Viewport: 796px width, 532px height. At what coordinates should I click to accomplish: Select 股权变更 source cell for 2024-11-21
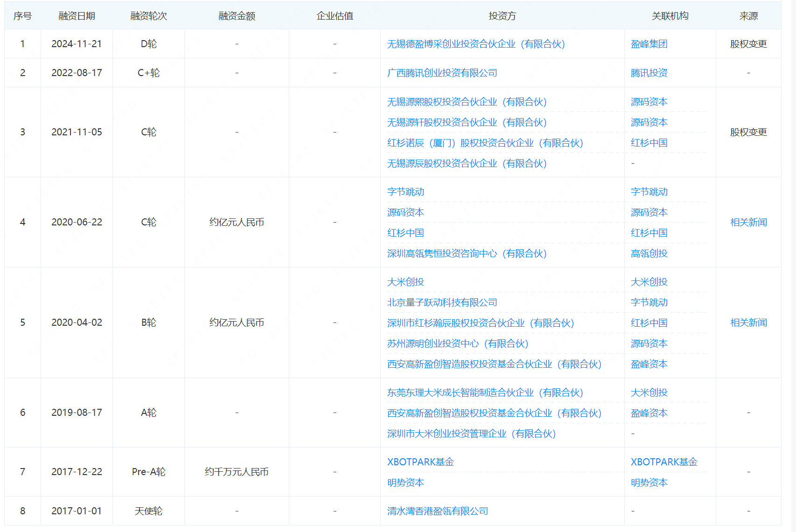pyautogui.click(x=748, y=44)
